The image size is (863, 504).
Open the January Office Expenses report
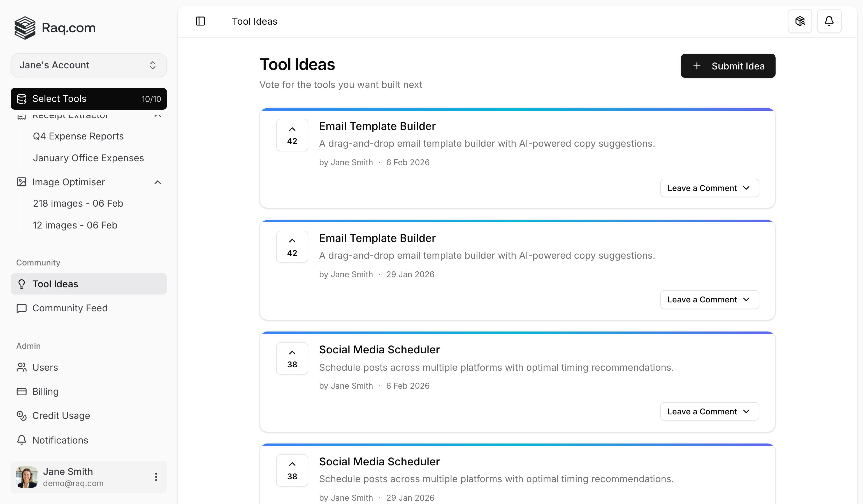(x=88, y=158)
